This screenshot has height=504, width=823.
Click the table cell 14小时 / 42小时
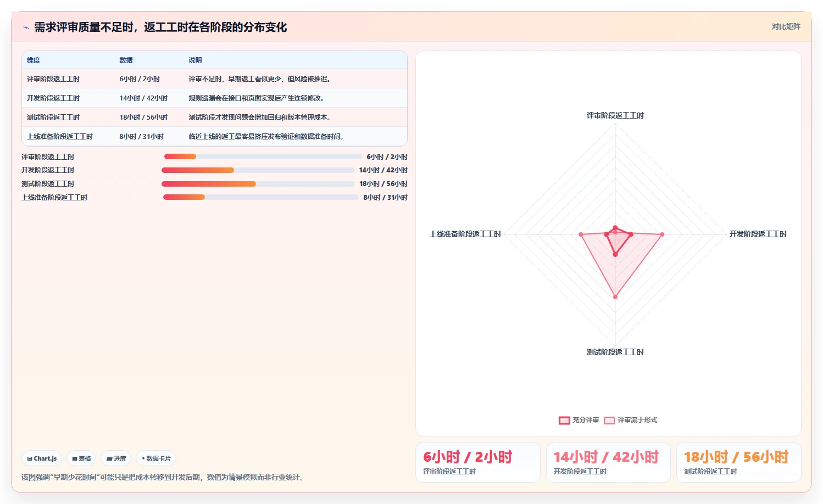click(x=143, y=98)
